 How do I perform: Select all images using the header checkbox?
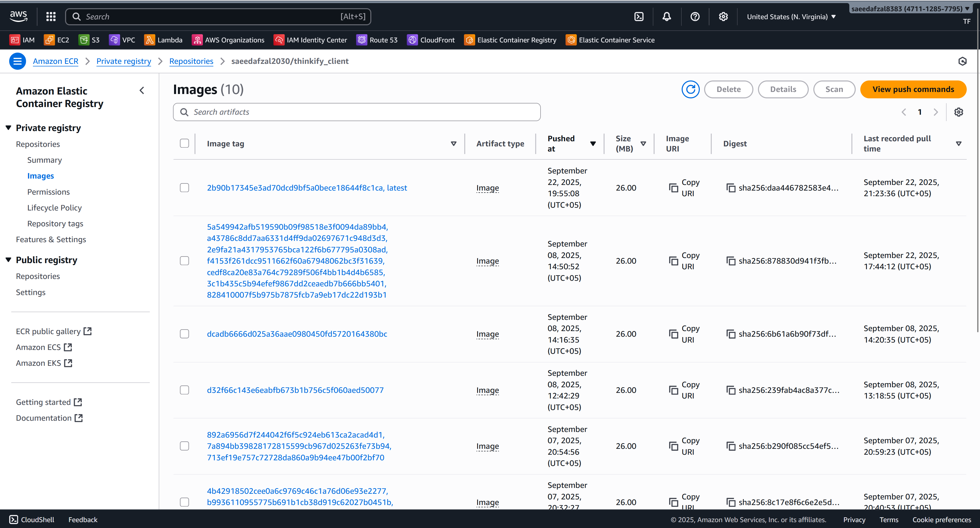coord(184,143)
